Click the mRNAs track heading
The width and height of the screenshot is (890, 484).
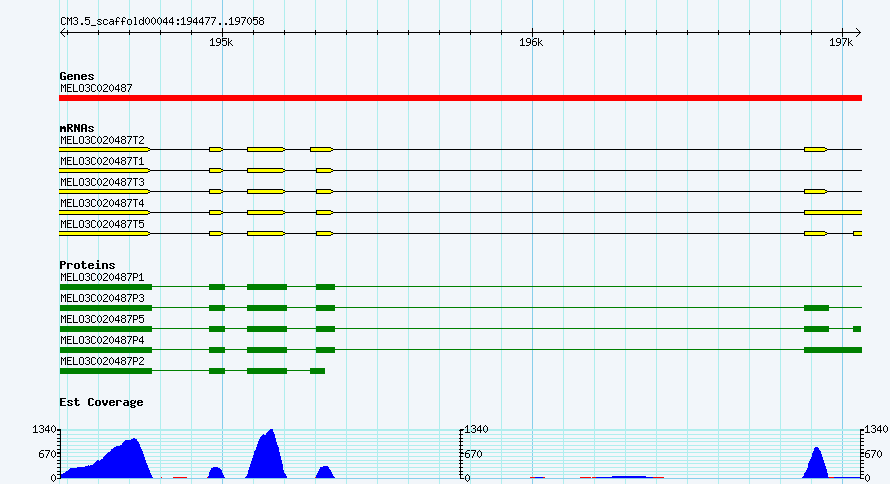pyautogui.click(x=77, y=128)
